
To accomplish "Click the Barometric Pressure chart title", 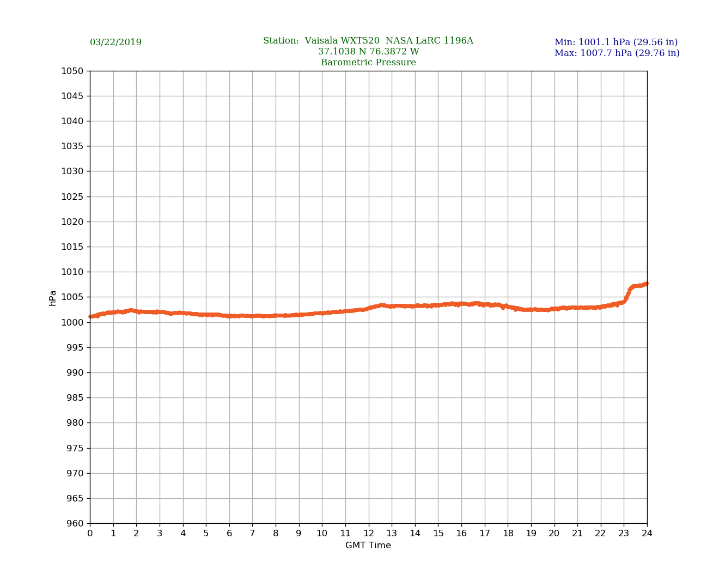I will [368, 63].
